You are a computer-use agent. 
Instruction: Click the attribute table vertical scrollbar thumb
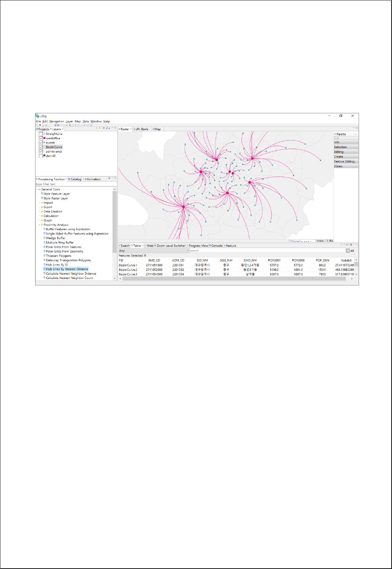point(356,264)
